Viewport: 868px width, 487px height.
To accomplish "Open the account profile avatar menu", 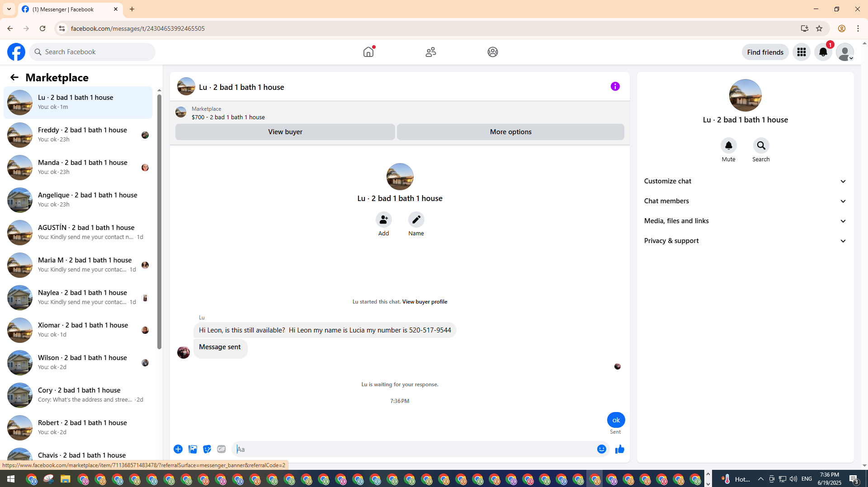I will pyautogui.click(x=845, y=52).
